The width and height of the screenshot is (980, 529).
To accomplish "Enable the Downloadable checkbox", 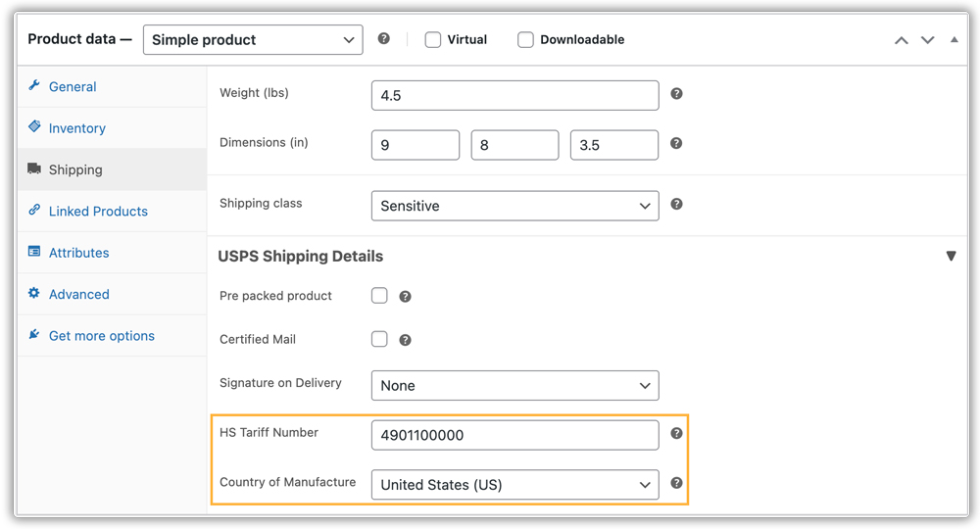I will [x=525, y=40].
